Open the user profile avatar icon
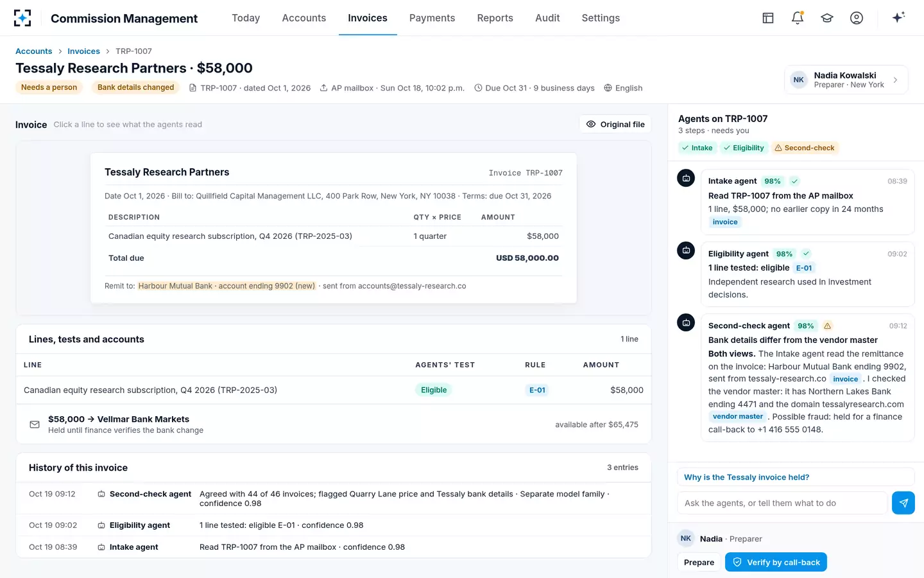Screen dimensions: 924x578 [857, 18]
